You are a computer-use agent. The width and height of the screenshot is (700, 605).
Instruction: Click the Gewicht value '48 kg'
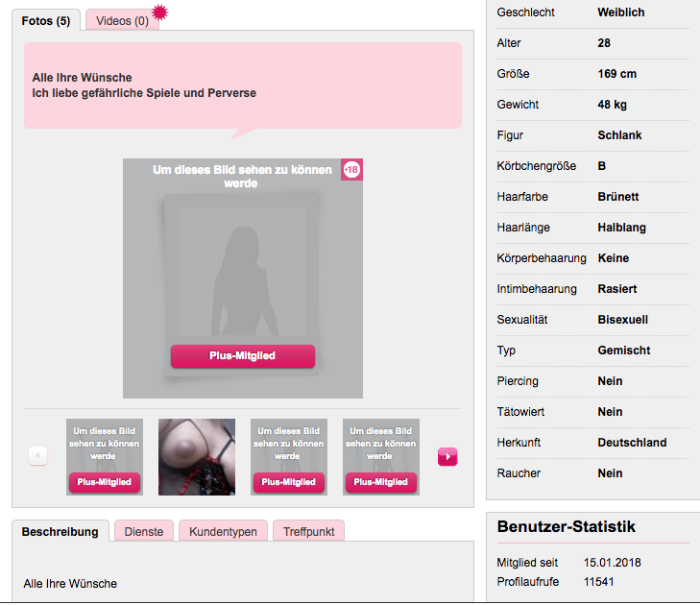(612, 105)
